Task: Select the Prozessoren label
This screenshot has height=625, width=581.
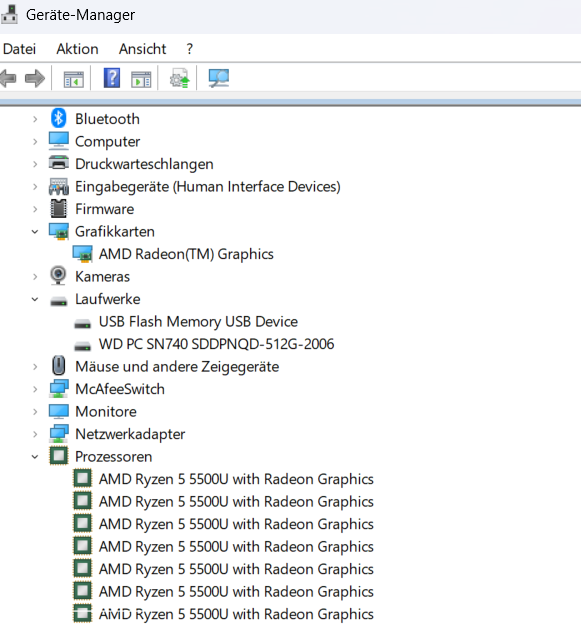Action: pyautogui.click(x=114, y=457)
